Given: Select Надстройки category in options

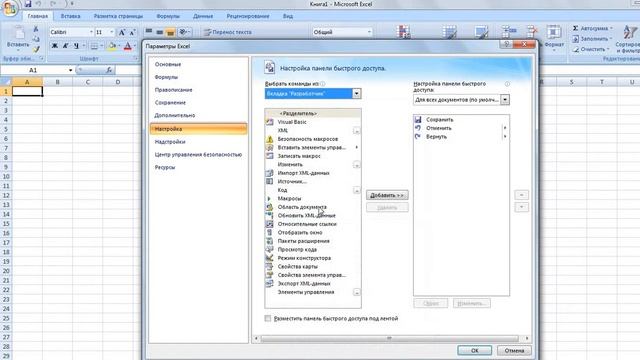Looking at the screenshot, I should (198, 142).
